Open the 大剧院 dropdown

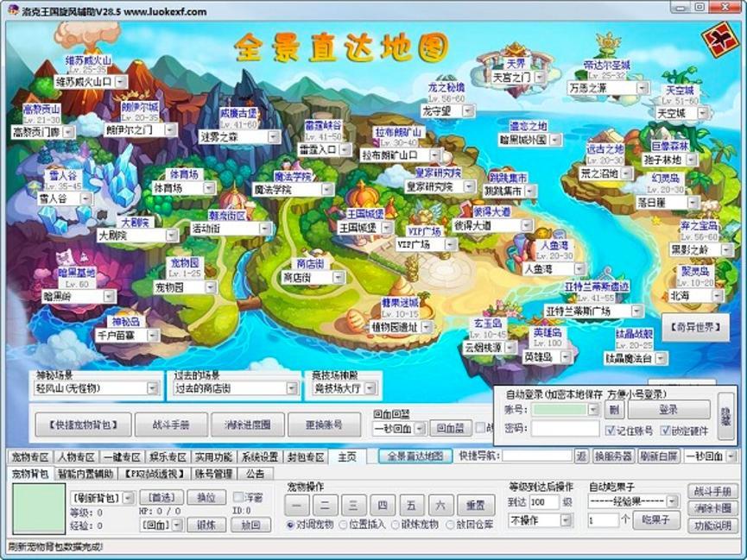tap(172, 236)
